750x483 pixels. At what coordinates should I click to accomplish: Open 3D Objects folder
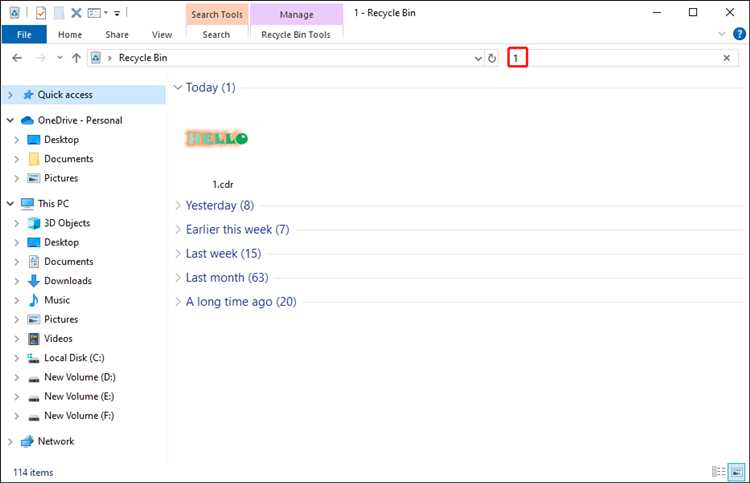pyautogui.click(x=67, y=223)
